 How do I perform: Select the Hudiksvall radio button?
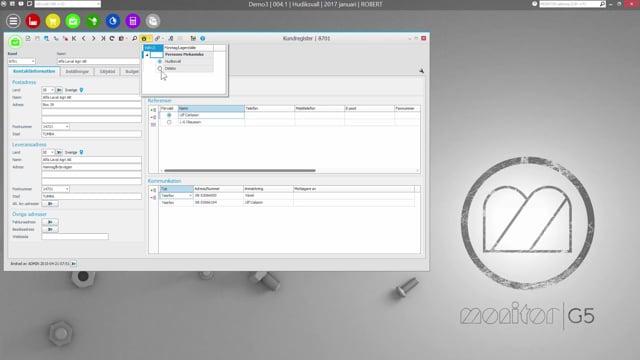160,61
